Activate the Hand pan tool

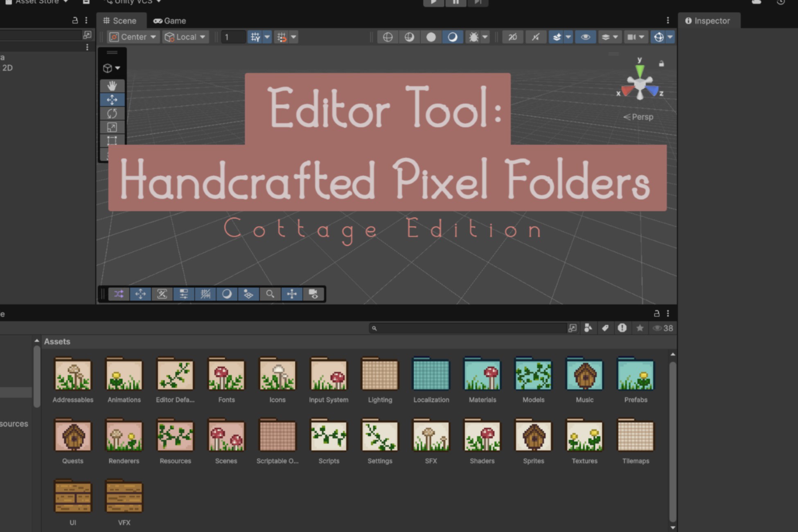click(112, 86)
